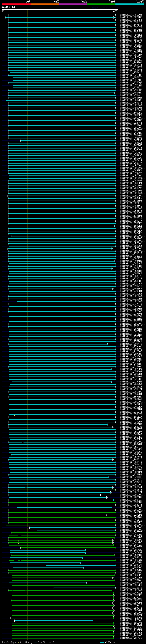Image resolution: width=146 pixels, height=644 pixels.
Task: Click the green ~80% identity legend segment
Action: pos(101,4)
